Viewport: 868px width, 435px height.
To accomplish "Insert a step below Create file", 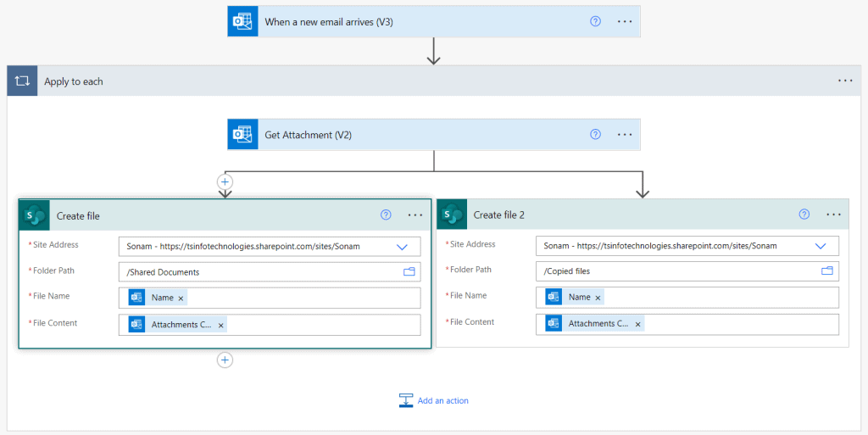I will [225, 360].
